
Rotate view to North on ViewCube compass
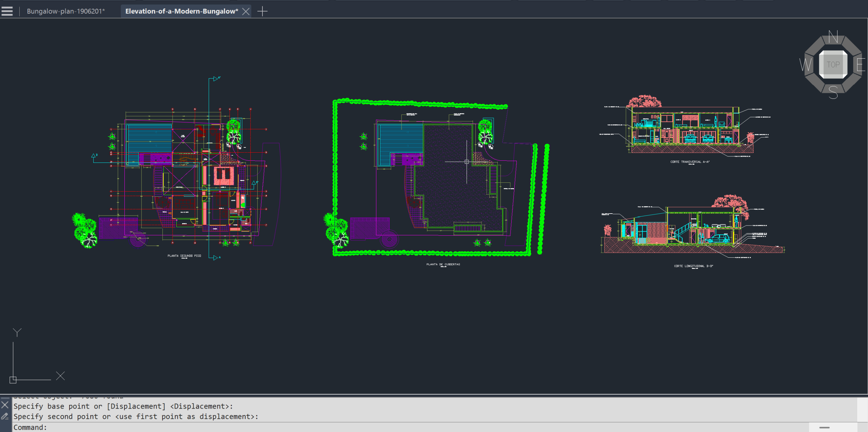point(833,37)
